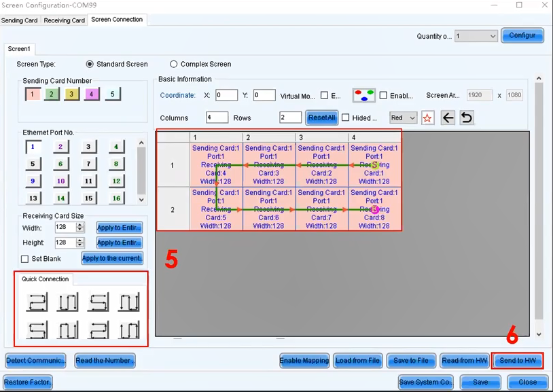Viewport: 553px width, 392px height.
Task: Select the S-shaped Quick Connection wiring pattern
Action: pyautogui.click(x=99, y=302)
